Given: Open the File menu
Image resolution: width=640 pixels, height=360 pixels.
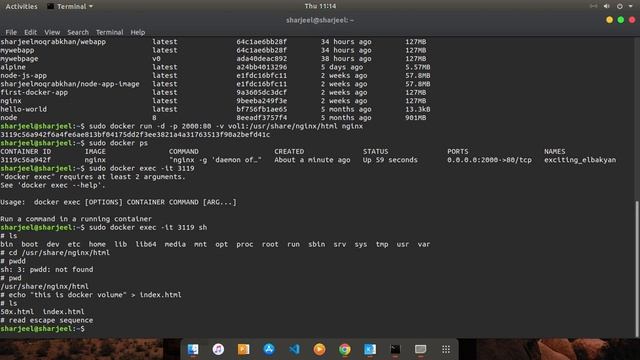Looking at the screenshot, I should pos(11,32).
